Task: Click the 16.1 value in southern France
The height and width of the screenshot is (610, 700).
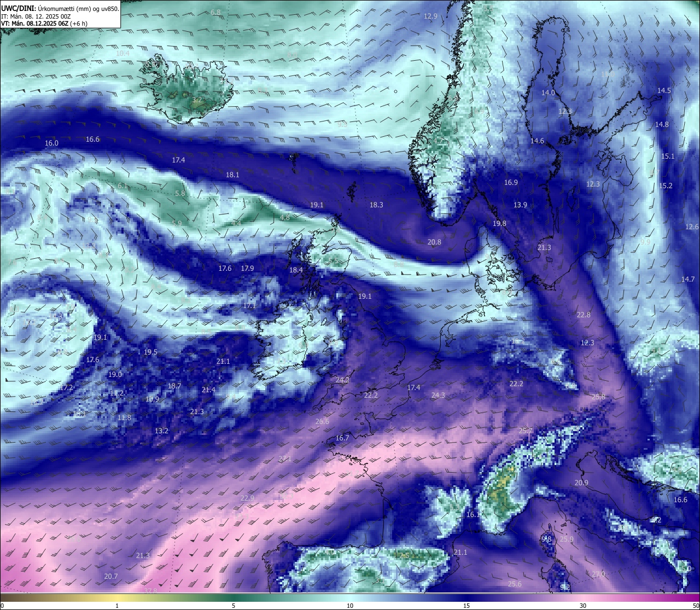Action: click(x=473, y=514)
